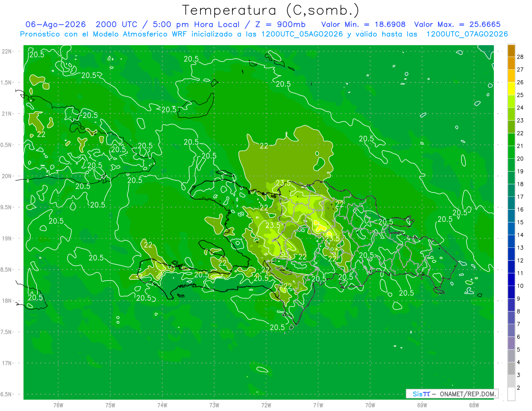Pick the gray legend swatch between 3 and 4
Image resolution: width=532 pixels, height=411 pixels.
click(x=511, y=368)
